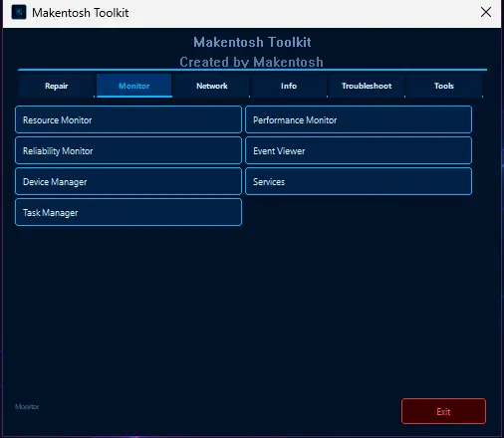This screenshot has height=438, width=504.
Task: Click the window title text 'Makentosh Toolkit'
Action: coord(80,13)
